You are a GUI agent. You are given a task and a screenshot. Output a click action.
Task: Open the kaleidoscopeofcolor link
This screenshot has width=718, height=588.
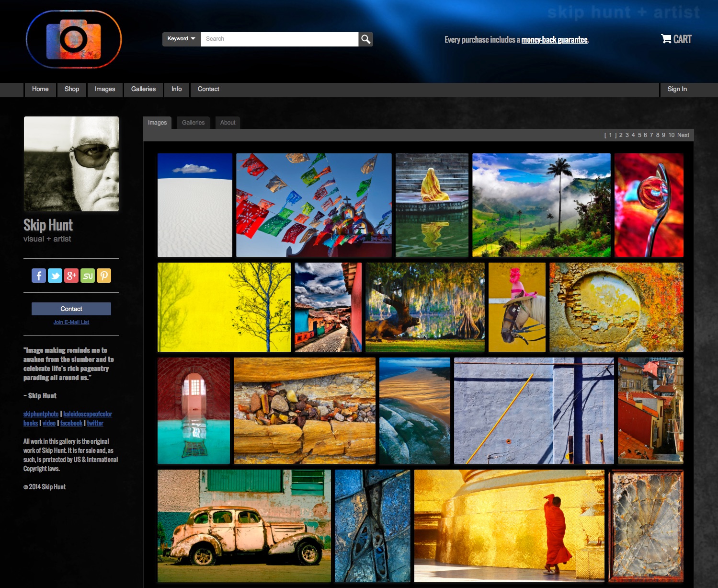[x=88, y=414]
